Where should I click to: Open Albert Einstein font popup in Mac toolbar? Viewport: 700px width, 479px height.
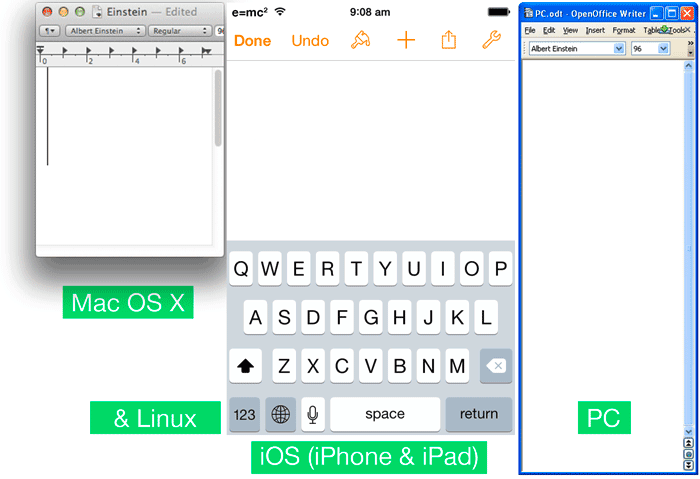coord(105,31)
